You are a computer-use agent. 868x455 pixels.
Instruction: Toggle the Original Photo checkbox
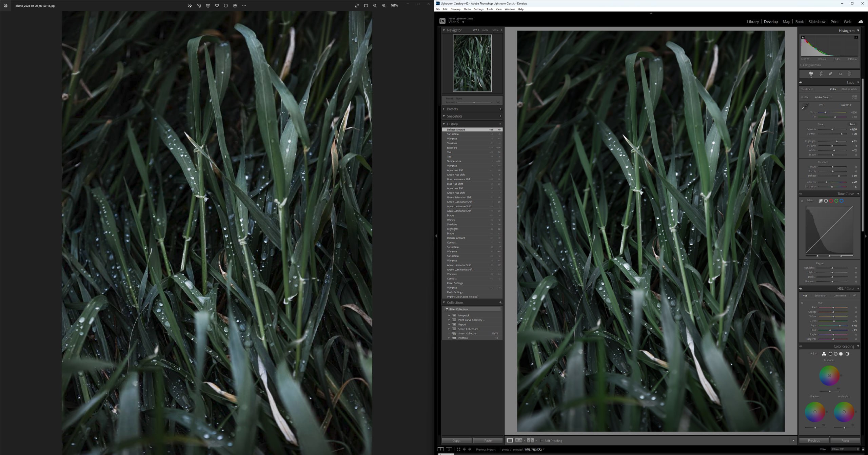point(802,65)
